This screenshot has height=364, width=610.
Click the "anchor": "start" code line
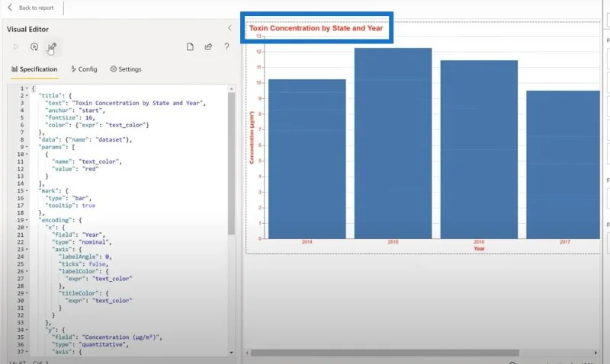[x=75, y=110]
